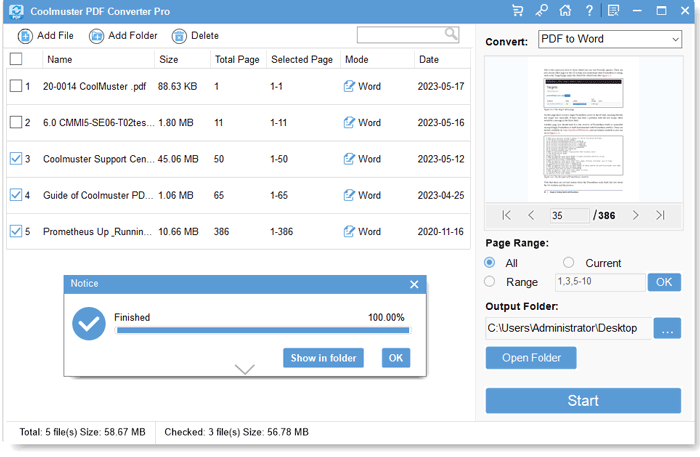Click the 1-386 selected page cell
This screenshot has width=700, height=457.
pos(281,232)
